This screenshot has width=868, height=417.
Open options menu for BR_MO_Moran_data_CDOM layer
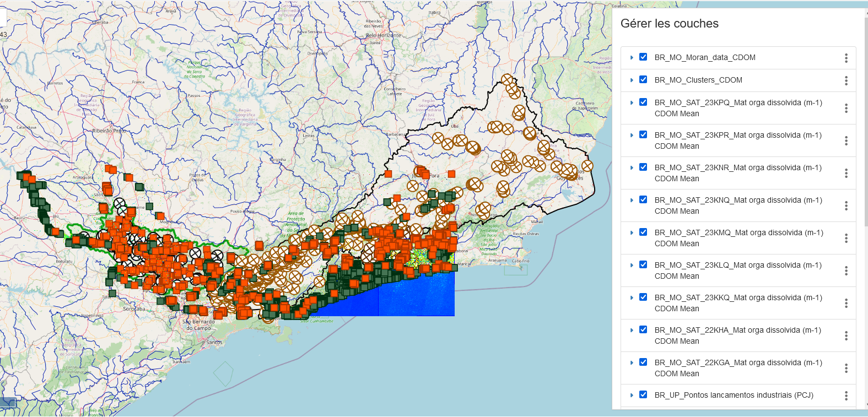[846, 58]
